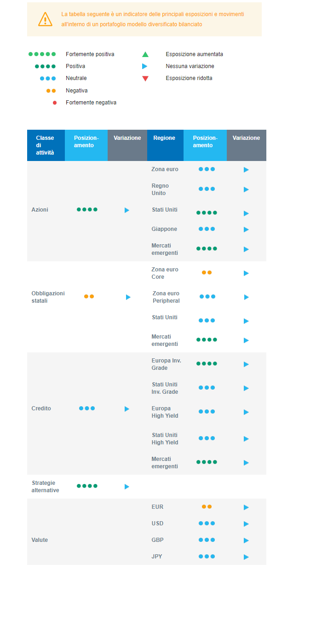Click the Fortemente positiva five green dots

[42, 54]
